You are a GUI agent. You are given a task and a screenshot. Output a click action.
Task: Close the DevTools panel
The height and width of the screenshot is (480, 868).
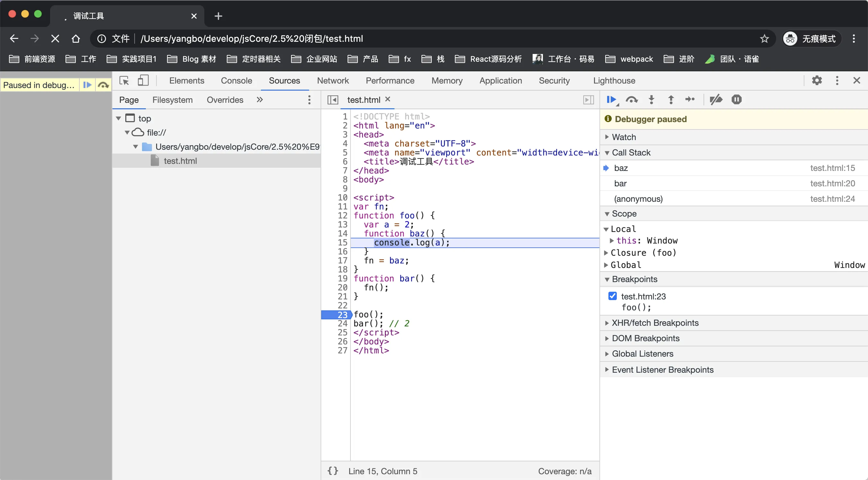click(x=856, y=81)
